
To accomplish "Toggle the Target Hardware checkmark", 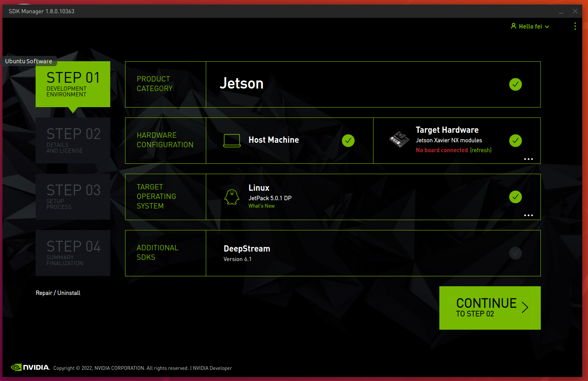I will point(515,141).
